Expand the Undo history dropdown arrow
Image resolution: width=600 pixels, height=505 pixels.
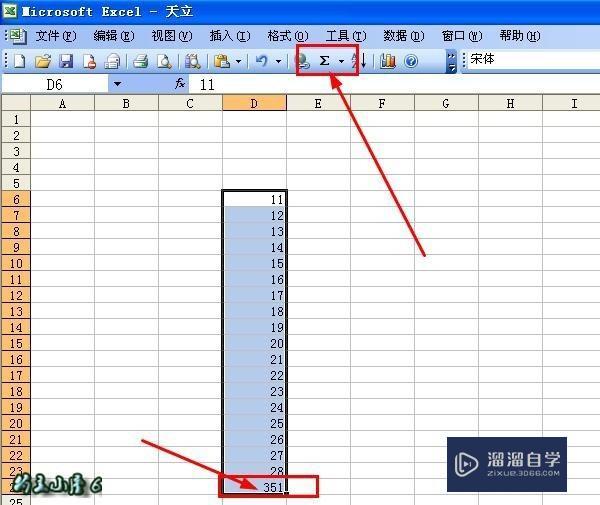coord(279,61)
